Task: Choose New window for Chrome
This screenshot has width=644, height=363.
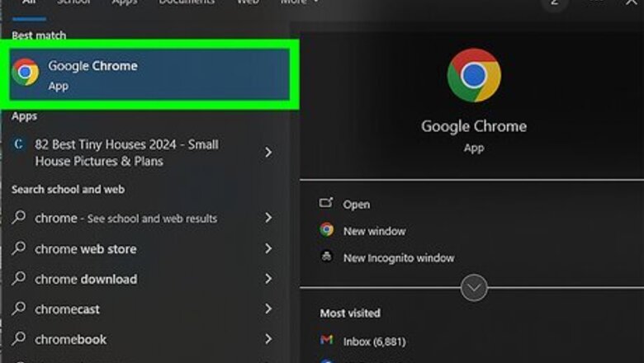Action: [x=375, y=231]
